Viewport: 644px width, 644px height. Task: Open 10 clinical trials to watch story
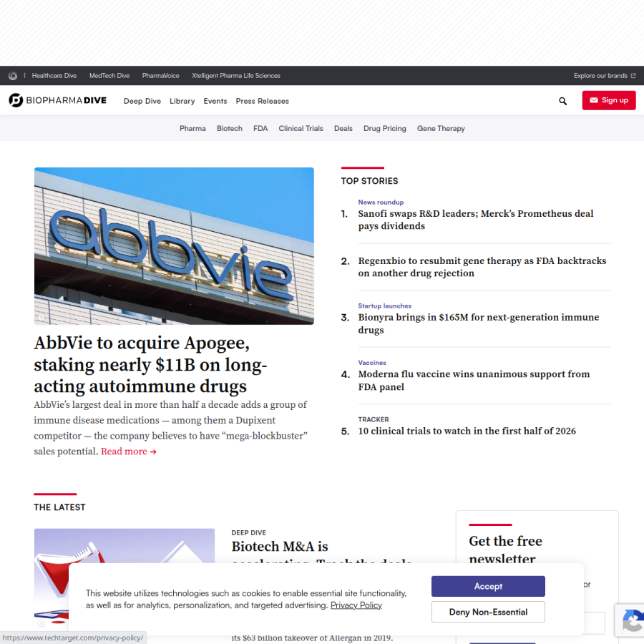[x=467, y=431]
